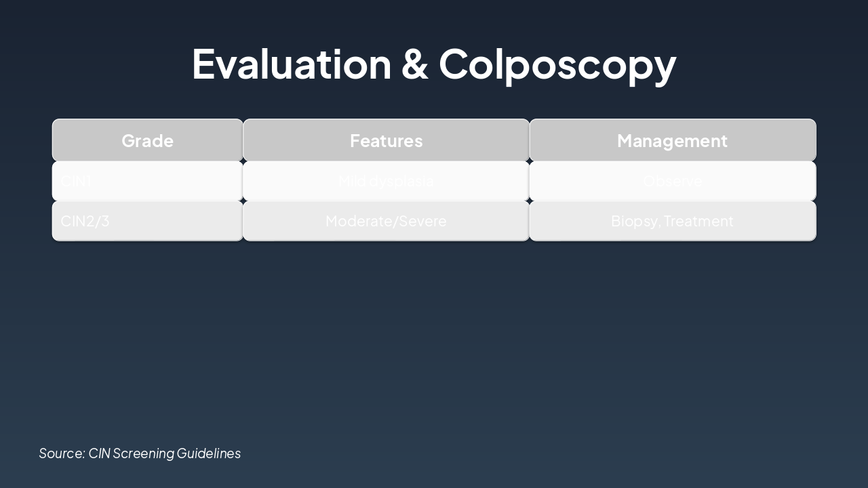
Task: Click the word "Source:" in the footer
Action: (x=62, y=453)
